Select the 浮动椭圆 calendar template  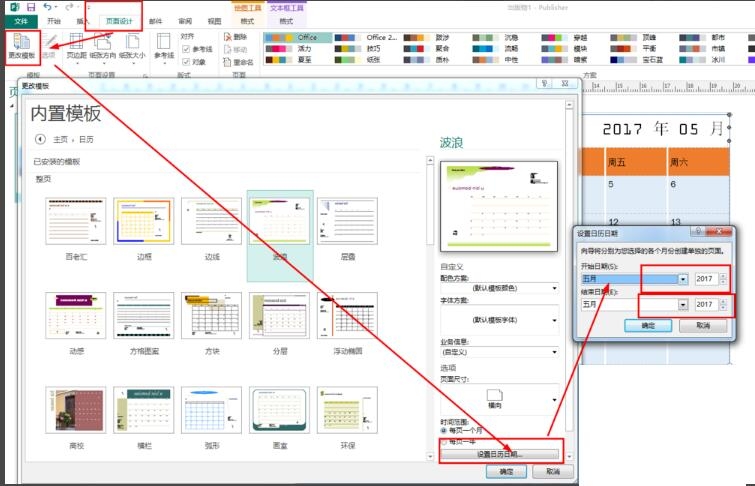347,323
